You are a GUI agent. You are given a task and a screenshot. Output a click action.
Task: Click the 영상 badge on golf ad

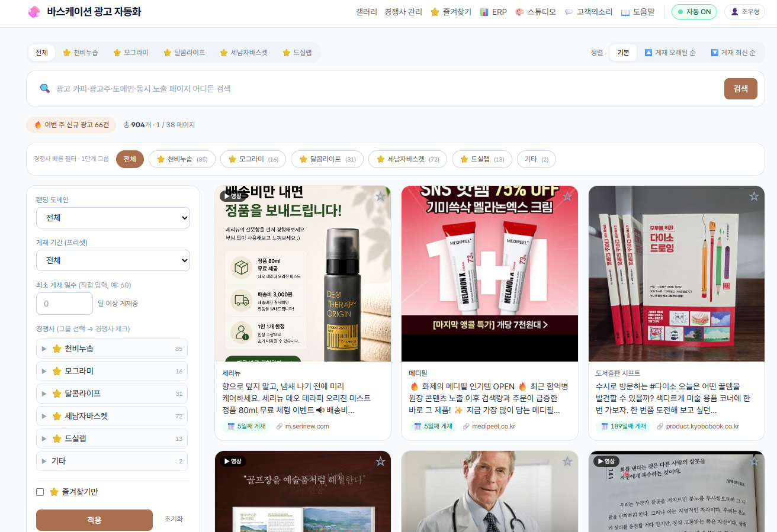[233, 461]
